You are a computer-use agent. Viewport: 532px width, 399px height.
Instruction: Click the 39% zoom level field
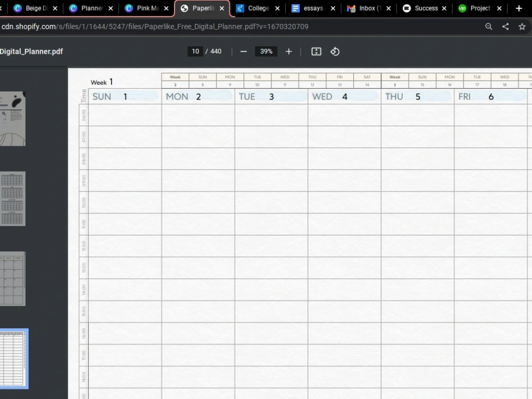pyautogui.click(x=266, y=51)
